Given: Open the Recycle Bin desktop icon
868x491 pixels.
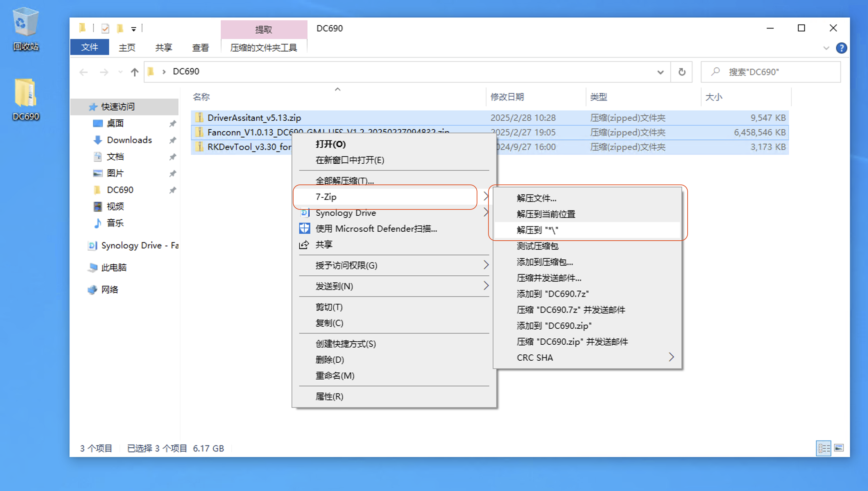Looking at the screenshot, I should click(x=26, y=29).
